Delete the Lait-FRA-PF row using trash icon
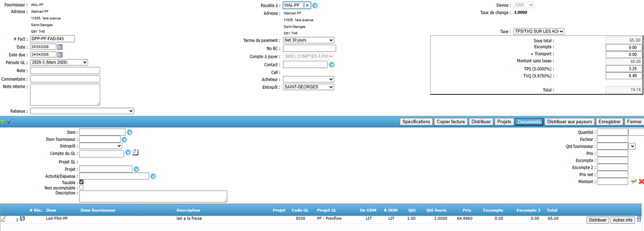 tap(639, 219)
